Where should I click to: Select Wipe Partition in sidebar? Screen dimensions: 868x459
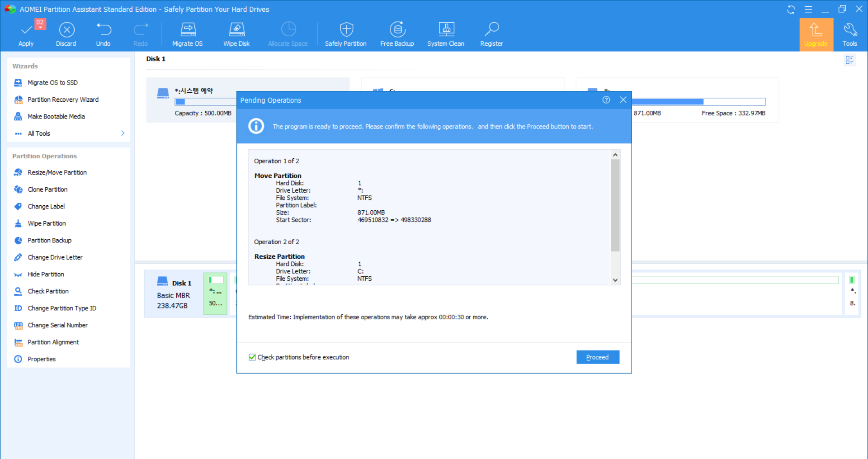coord(47,223)
